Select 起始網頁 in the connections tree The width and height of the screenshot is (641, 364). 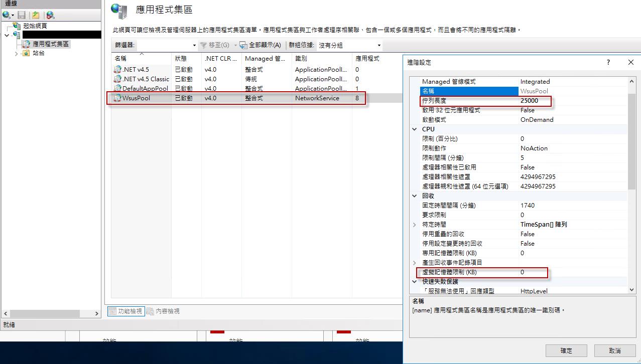(35, 26)
